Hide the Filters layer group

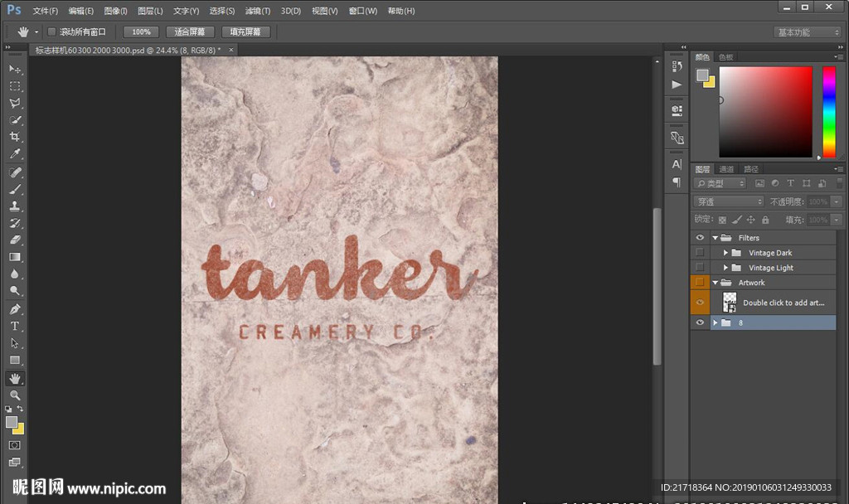[x=701, y=238]
